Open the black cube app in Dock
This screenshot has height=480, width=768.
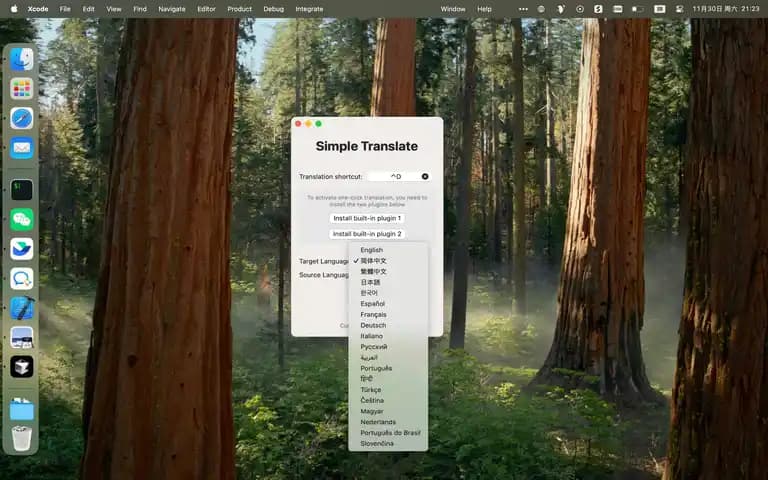point(22,366)
